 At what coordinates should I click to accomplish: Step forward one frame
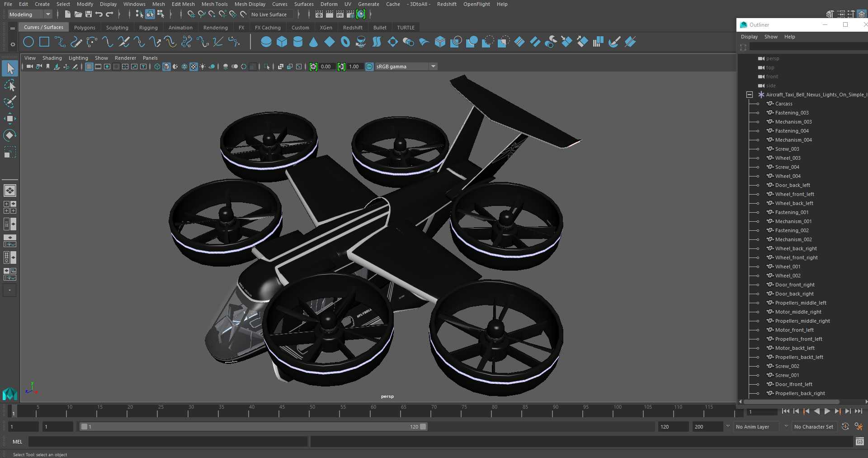point(848,411)
